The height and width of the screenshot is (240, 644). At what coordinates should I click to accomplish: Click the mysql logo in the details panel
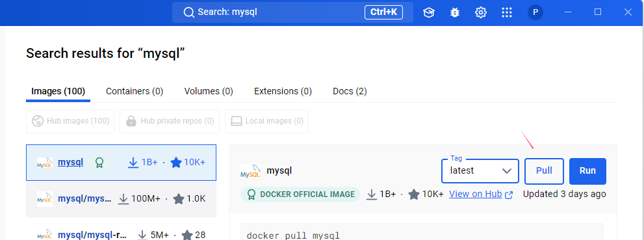[251, 170]
